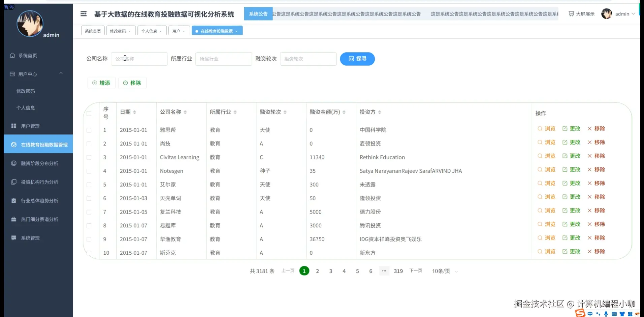Click the Sogou input method tray icon

pos(580,313)
